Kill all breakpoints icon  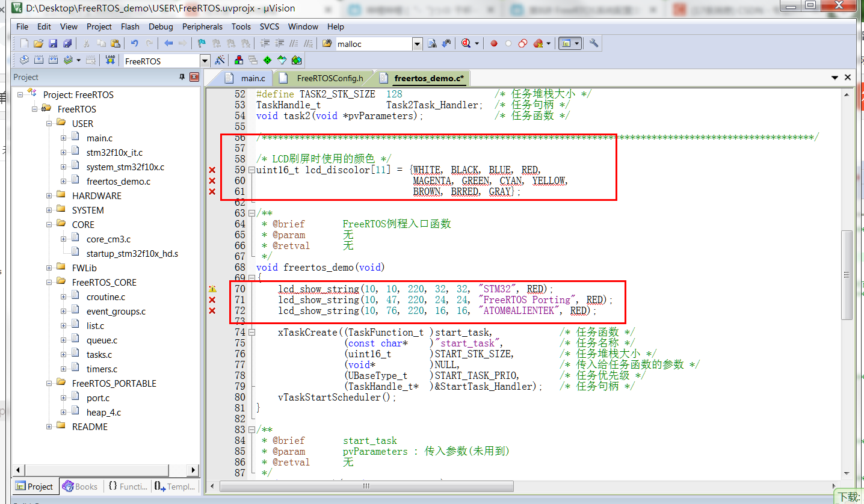[x=538, y=43]
